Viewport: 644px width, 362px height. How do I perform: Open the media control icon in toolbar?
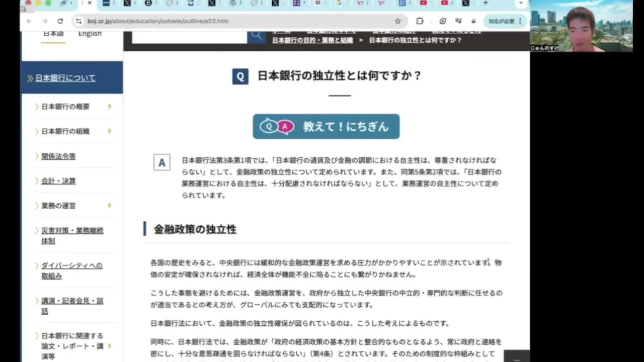(x=458, y=21)
